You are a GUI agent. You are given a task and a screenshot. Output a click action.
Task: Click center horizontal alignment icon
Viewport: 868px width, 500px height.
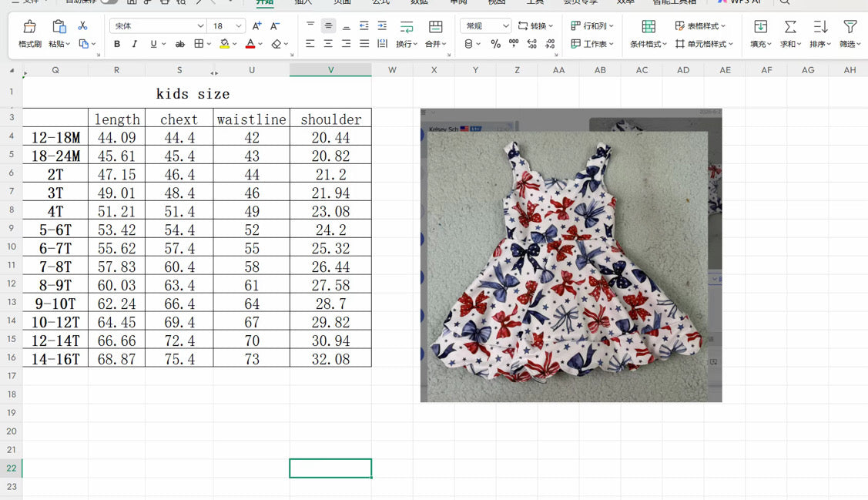[328, 44]
